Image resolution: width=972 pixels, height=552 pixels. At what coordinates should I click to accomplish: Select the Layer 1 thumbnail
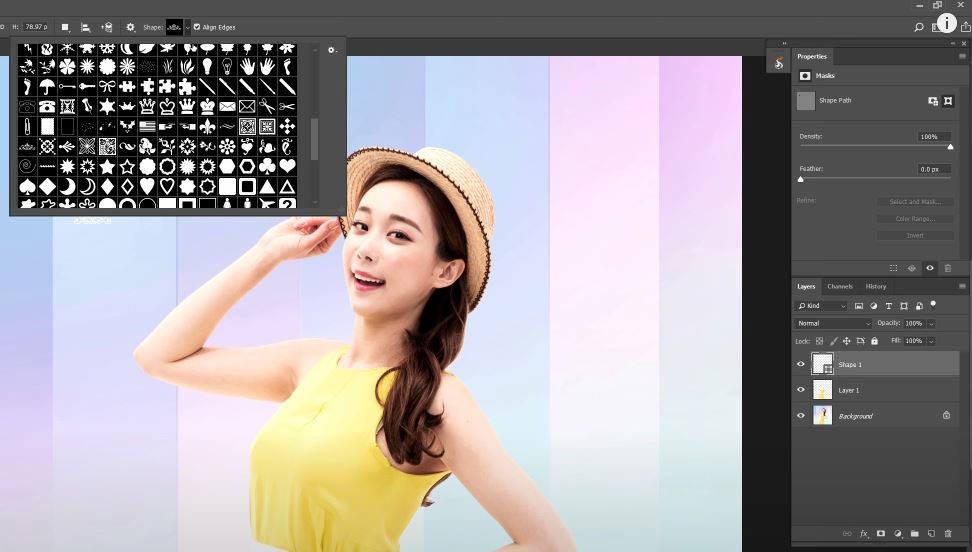click(x=822, y=390)
